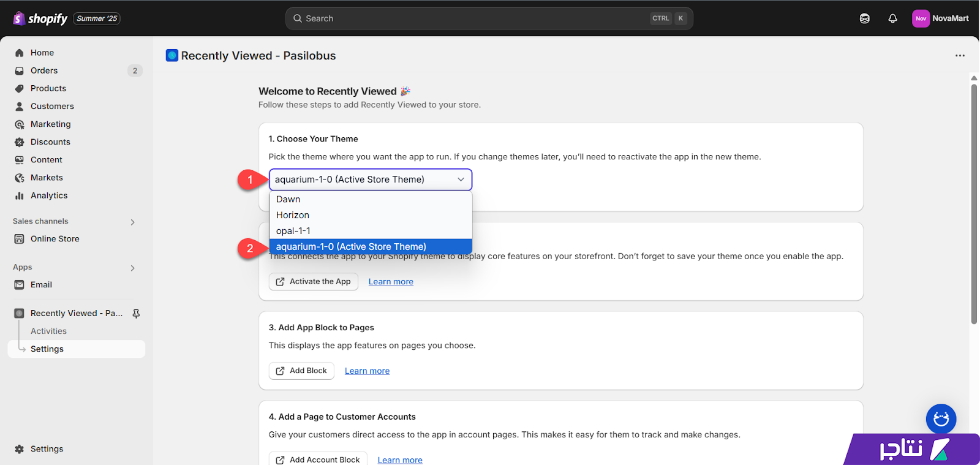Click the Products tag icon
The image size is (980, 465).
point(19,88)
